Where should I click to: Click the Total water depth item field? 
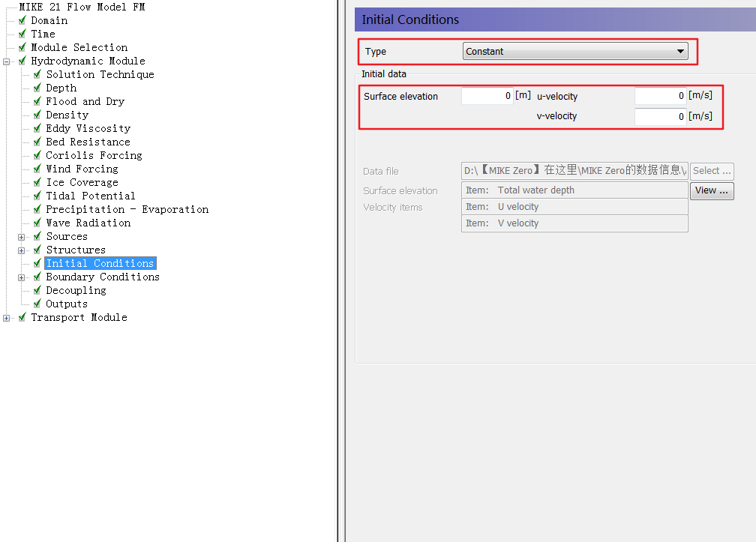coord(574,190)
